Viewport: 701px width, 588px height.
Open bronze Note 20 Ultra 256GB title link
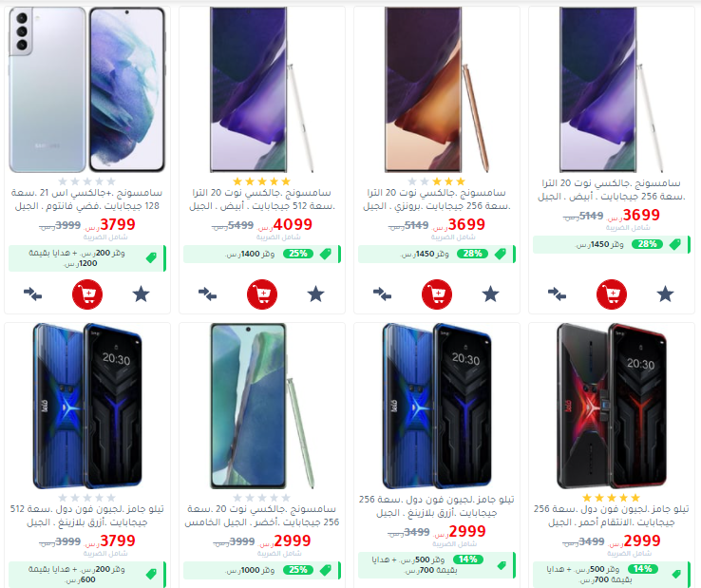tap(437, 199)
